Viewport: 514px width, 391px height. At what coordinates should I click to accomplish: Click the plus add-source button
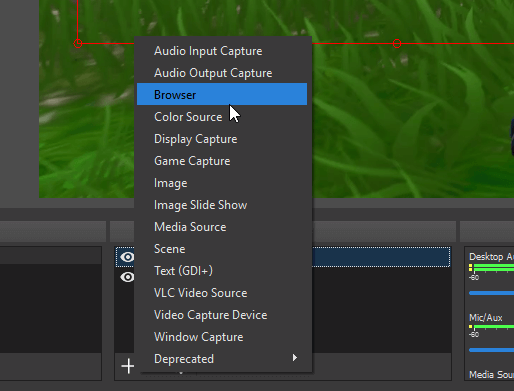[x=128, y=366]
